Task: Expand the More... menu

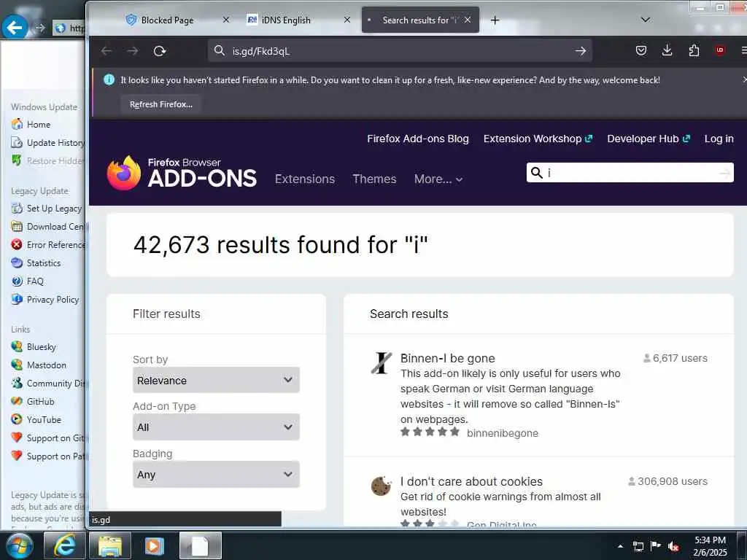Action: pos(438,179)
